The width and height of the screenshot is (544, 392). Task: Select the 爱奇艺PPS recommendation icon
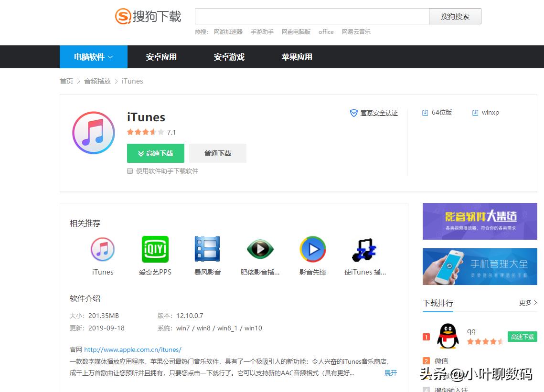pos(155,249)
